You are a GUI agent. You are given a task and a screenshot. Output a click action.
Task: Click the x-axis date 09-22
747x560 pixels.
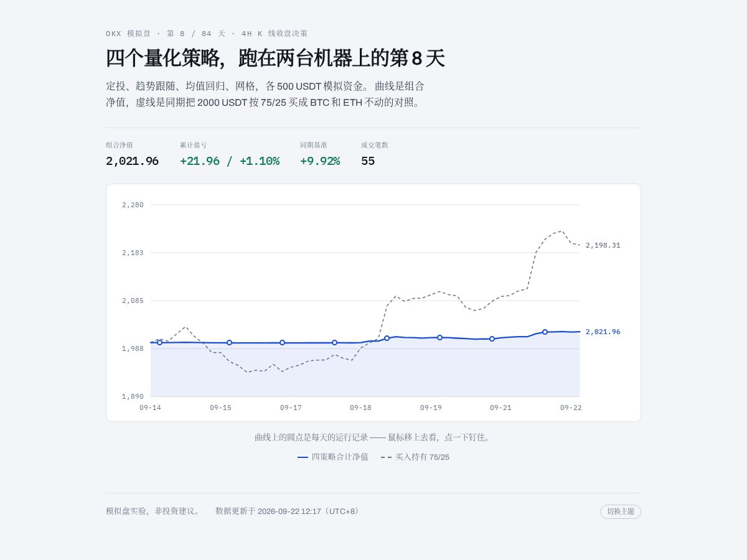[x=571, y=408]
